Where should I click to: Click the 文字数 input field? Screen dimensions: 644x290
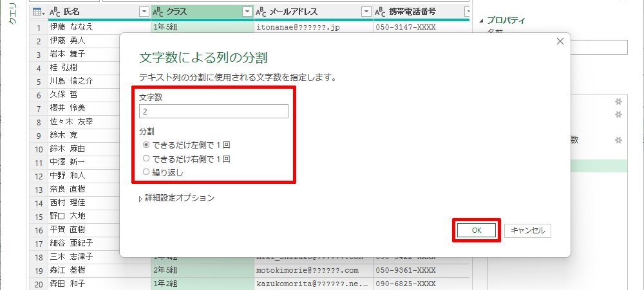click(214, 111)
